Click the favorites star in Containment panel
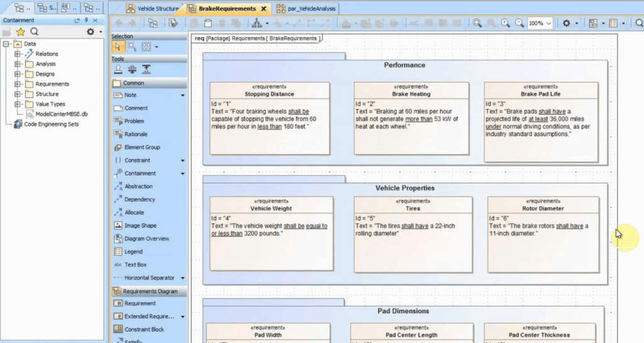Image resolution: width=644 pixels, height=343 pixels. [x=21, y=31]
